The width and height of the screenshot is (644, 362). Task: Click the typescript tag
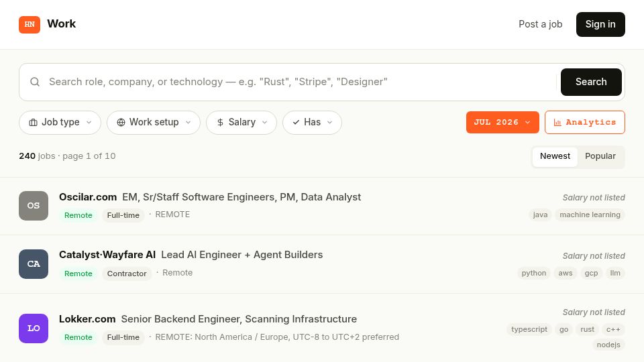(529, 329)
